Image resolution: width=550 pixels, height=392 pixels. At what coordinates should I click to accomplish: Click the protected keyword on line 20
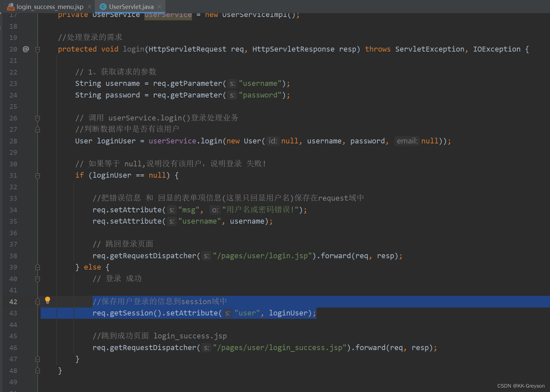[77, 49]
